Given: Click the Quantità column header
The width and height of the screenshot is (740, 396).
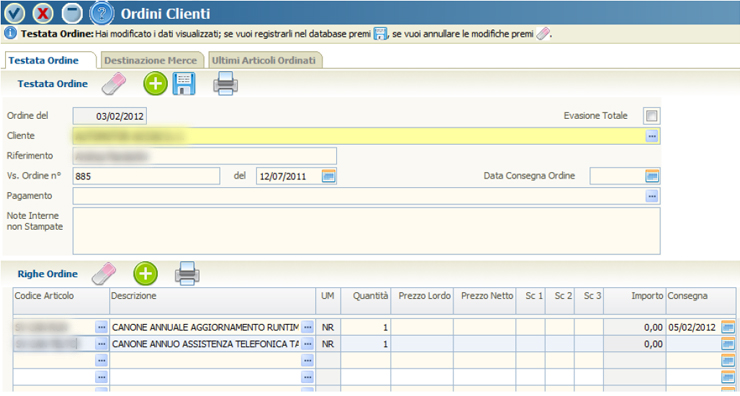Looking at the screenshot, I should tap(366, 301).
